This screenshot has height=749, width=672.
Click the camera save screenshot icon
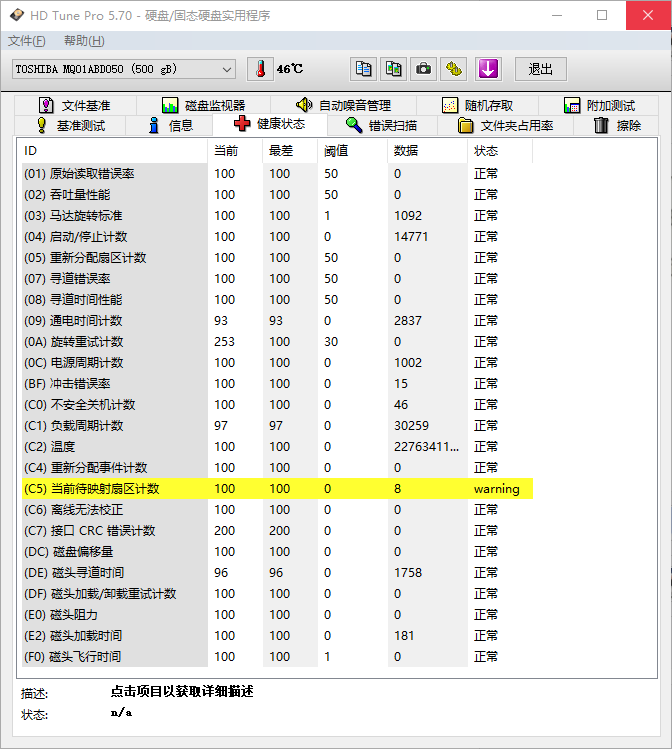tap(424, 69)
